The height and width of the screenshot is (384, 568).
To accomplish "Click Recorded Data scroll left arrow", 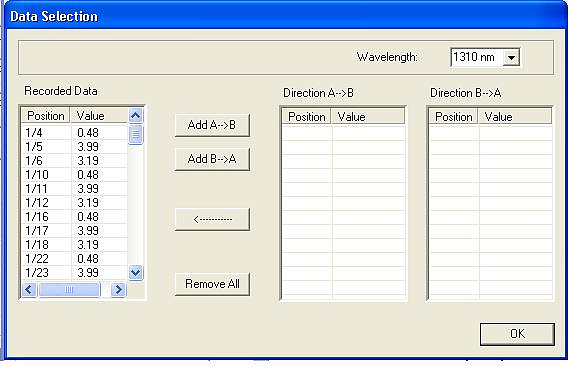I will click(x=29, y=290).
